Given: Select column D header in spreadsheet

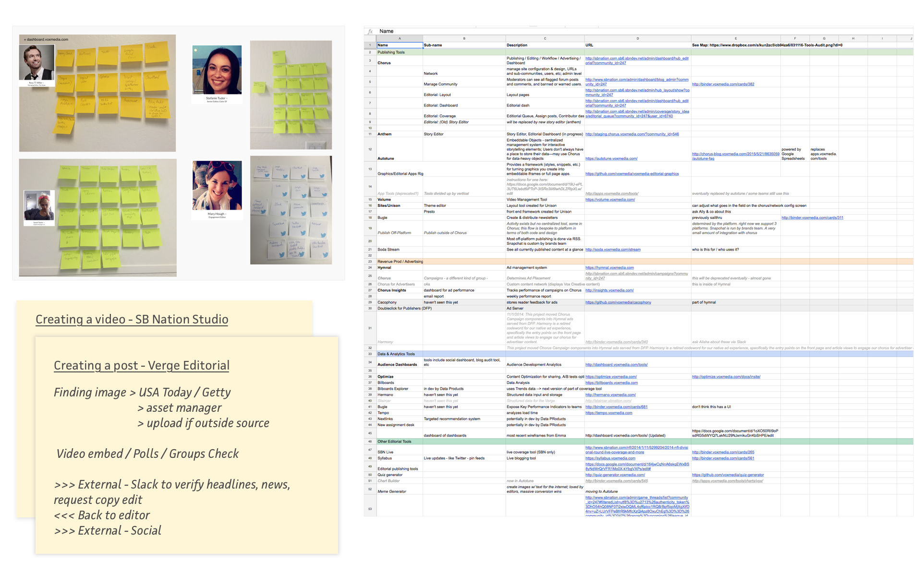Looking at the screenshot, I should point(637,38).
